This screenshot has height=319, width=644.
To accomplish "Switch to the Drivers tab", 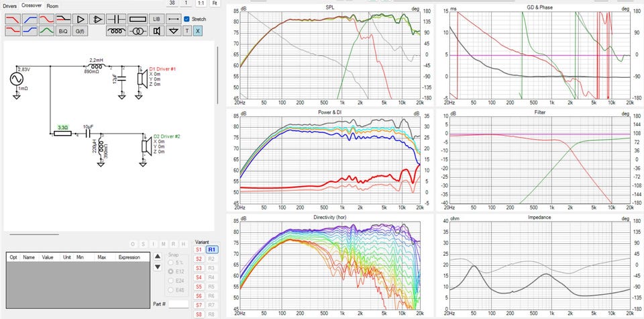I will coord(10,5).
